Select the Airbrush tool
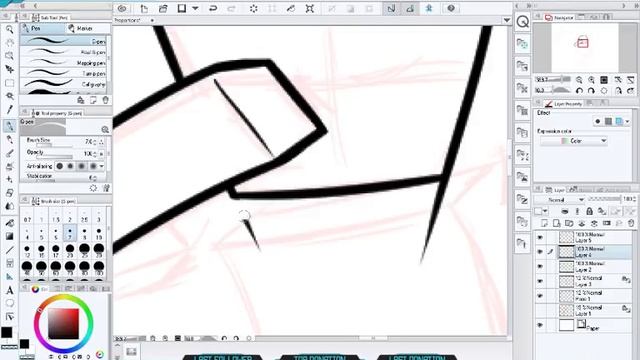 [x=9, y=166]
